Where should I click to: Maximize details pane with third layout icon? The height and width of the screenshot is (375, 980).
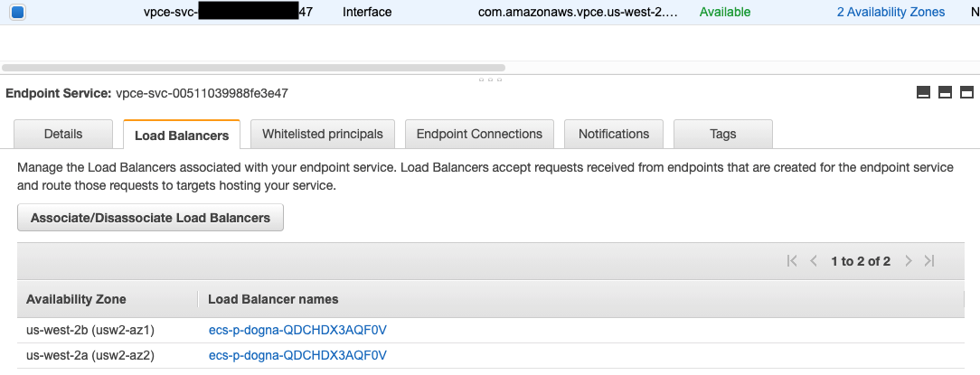pos(966,92)
